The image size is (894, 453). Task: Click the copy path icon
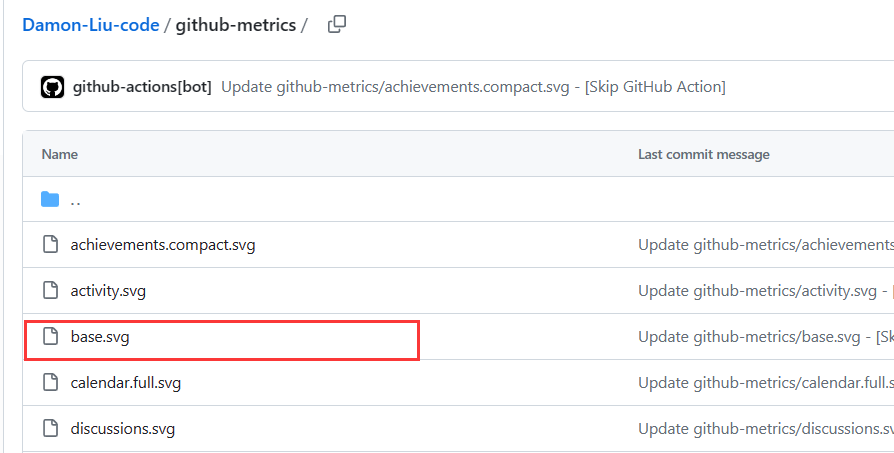click(x=337, y=25)
